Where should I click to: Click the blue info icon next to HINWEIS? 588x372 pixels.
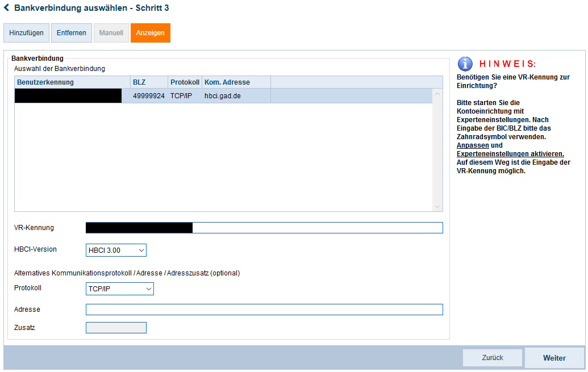click(465, 64)
